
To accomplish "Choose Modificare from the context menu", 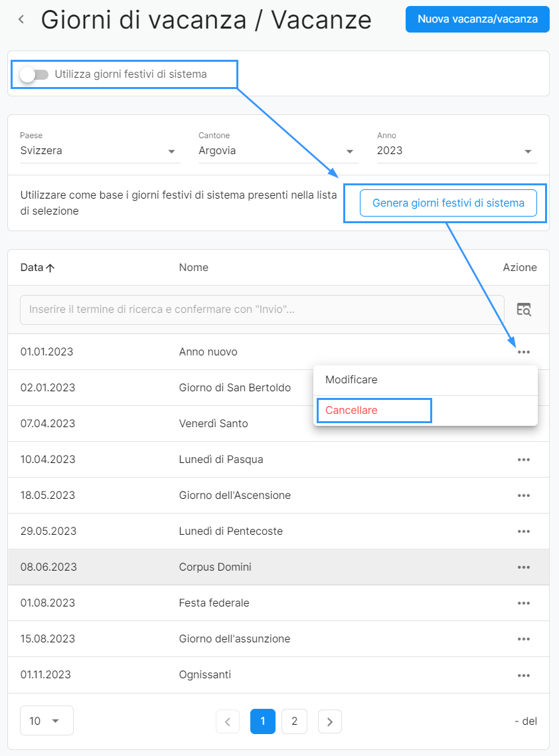I will click(x=426, y=380).
